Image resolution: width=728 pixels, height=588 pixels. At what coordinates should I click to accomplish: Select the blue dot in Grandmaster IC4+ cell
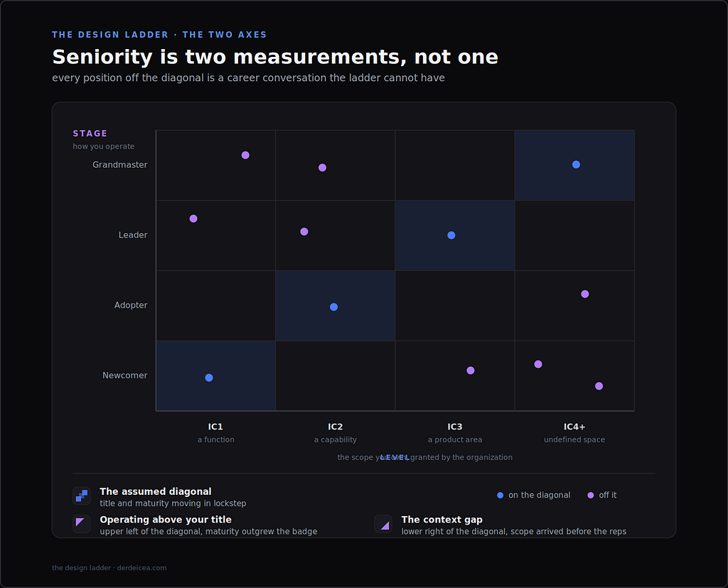point(576,164)
